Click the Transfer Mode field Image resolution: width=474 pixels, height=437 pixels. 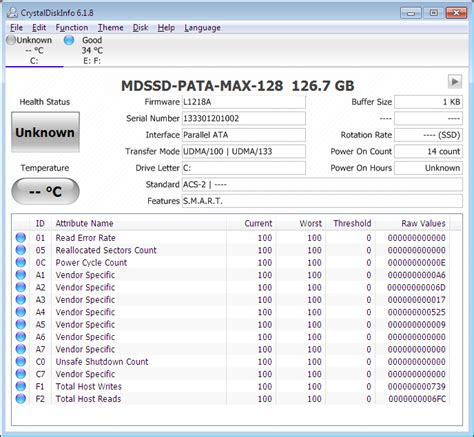(244, 151)
